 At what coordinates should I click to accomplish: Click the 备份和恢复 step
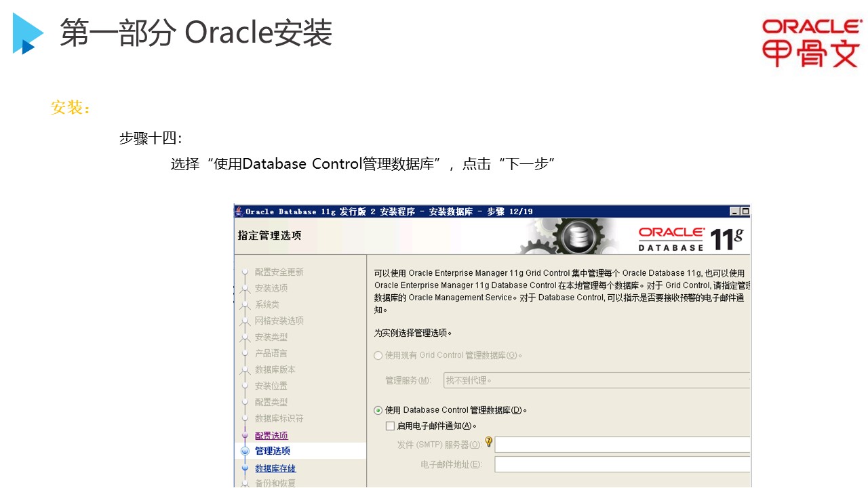coord(275,483)
